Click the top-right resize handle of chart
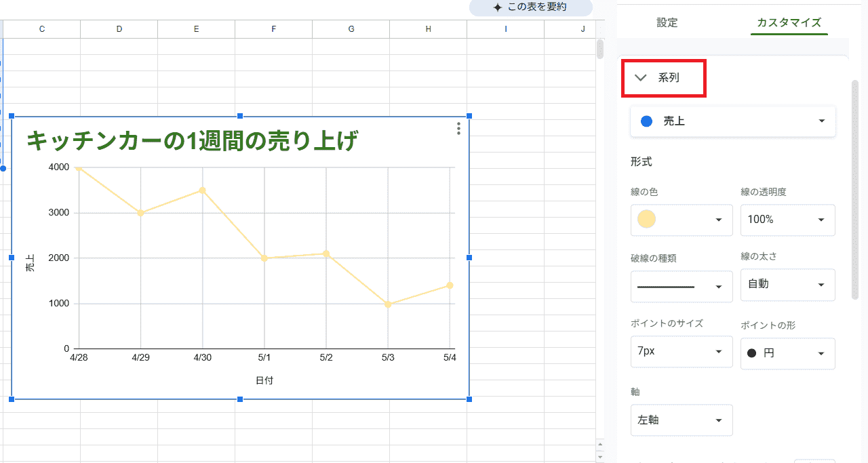 tap(469, 117)
